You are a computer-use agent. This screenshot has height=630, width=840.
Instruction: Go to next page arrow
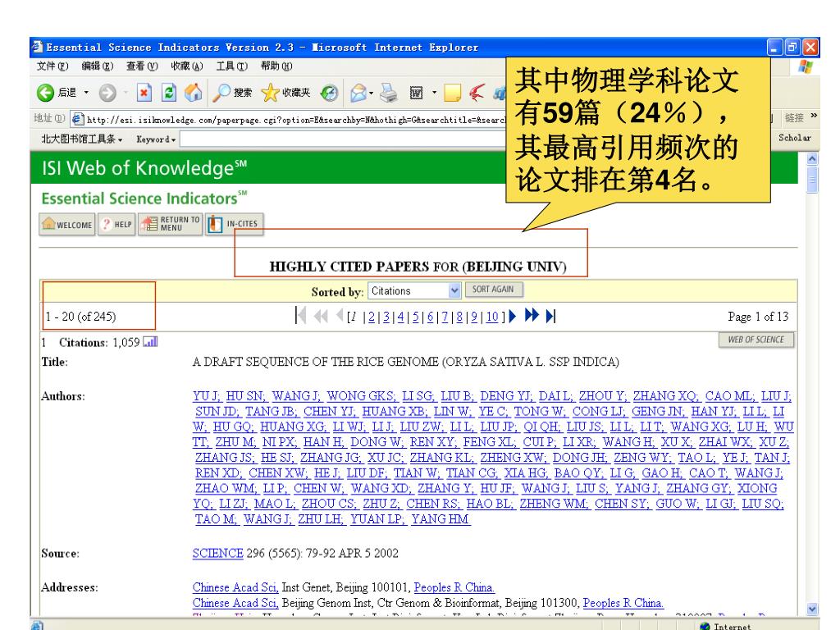512,316
